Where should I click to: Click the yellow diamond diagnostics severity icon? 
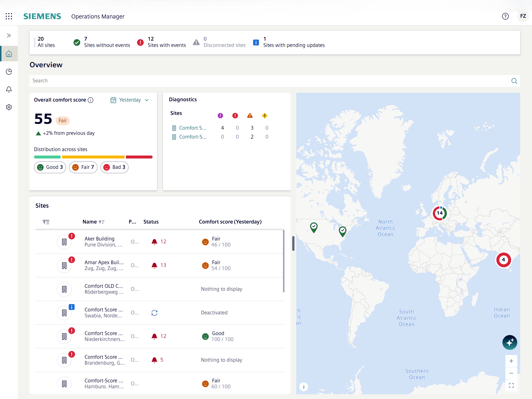pos(265,116)
